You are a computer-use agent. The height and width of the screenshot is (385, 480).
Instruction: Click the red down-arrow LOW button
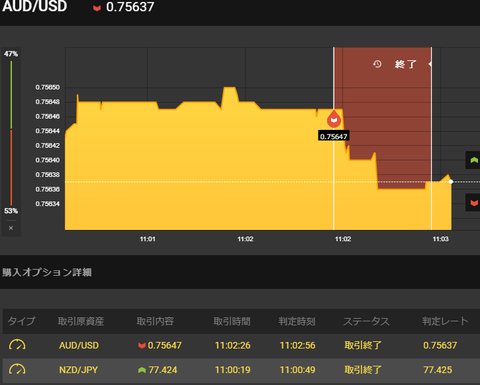coord(473,202)
